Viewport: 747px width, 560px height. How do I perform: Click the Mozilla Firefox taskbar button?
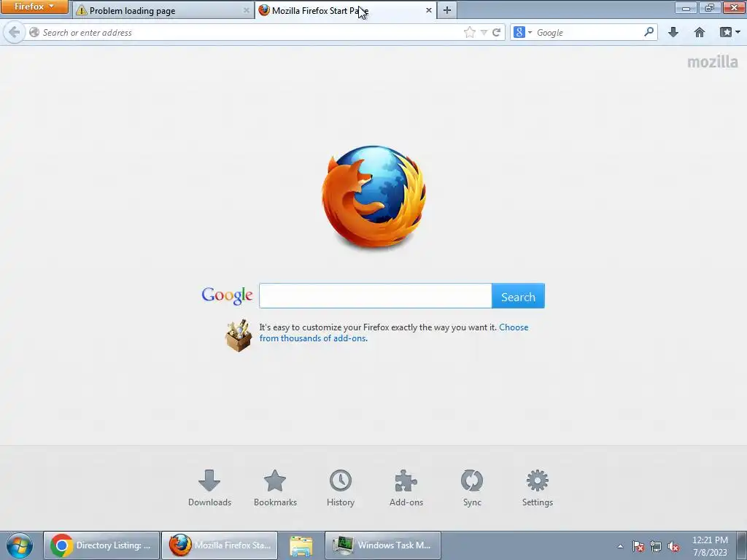click(219, 545)
